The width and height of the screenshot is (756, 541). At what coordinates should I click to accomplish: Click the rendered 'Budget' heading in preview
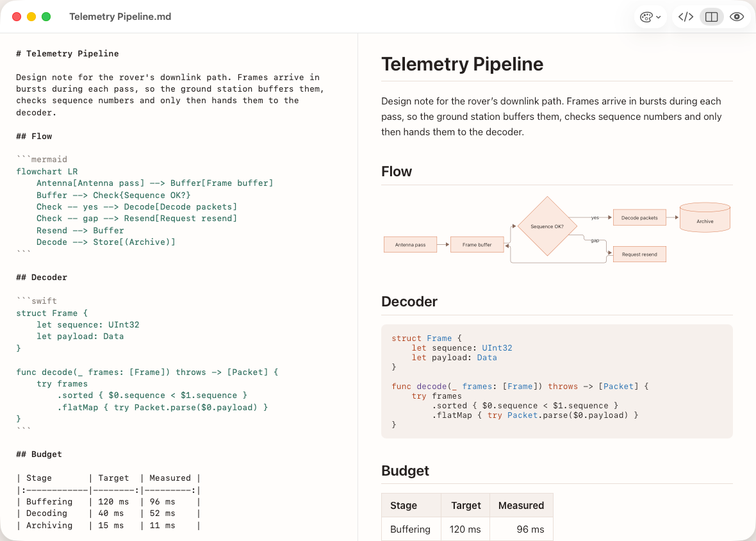(x=405, y=471)
